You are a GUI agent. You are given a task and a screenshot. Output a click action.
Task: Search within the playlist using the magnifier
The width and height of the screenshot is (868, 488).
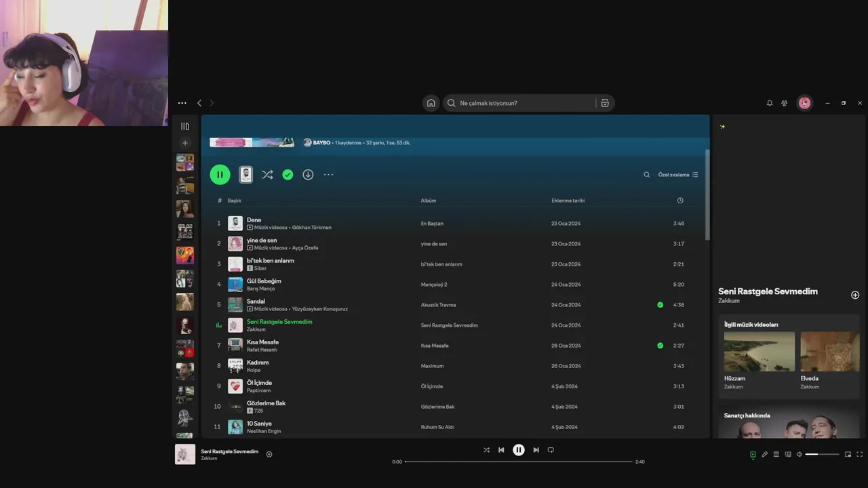click(647, 175)
